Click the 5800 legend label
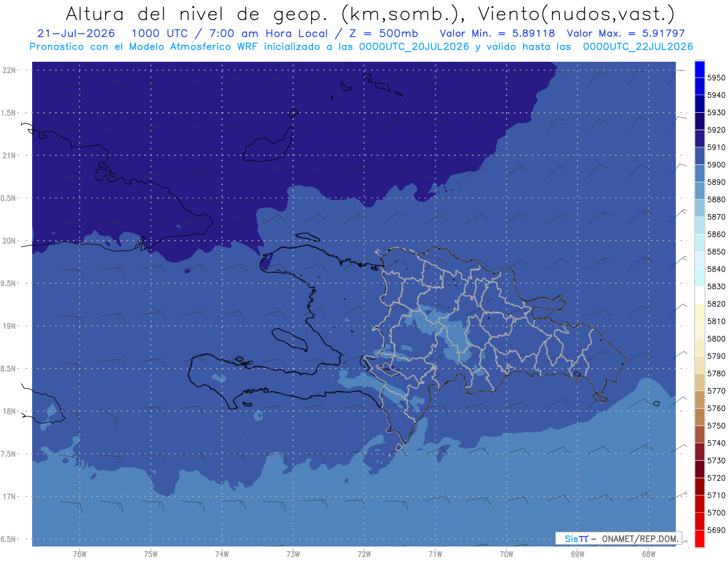 tap(716, 338)
